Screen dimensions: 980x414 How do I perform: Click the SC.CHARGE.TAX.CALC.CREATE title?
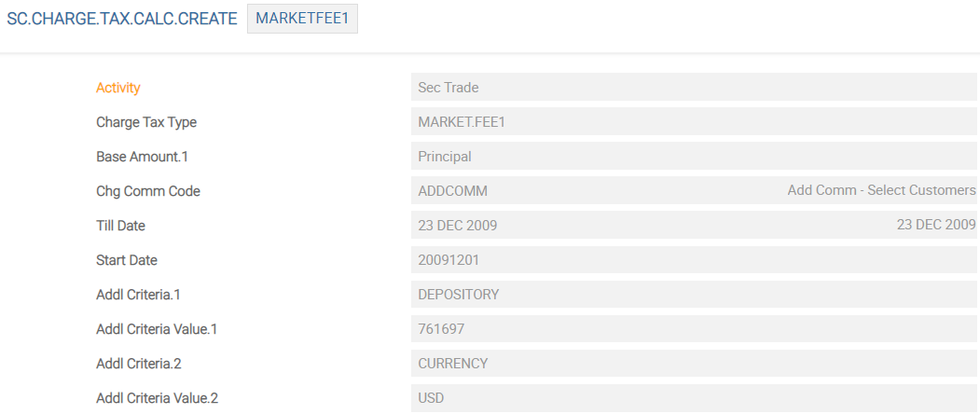pos(122,19)
